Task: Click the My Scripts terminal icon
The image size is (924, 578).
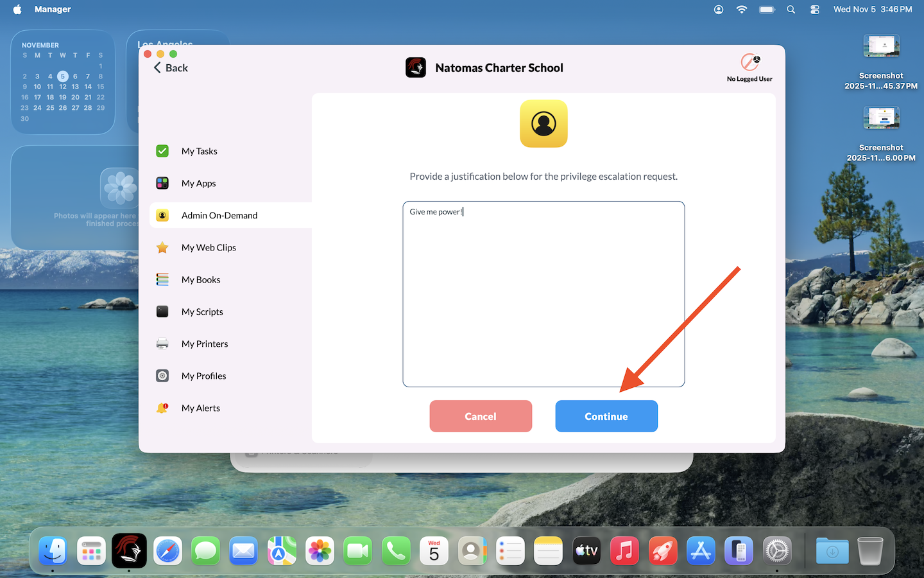Action: pyautogui.click(x=162, y=311)
